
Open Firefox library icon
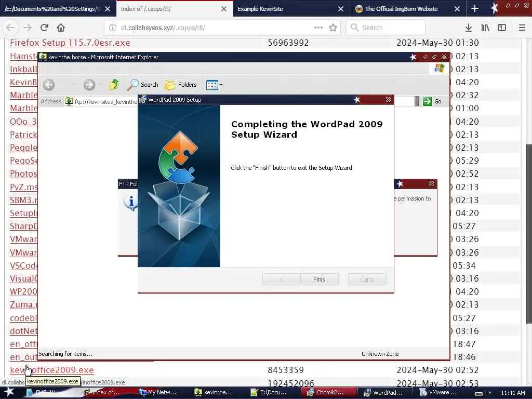485,28
